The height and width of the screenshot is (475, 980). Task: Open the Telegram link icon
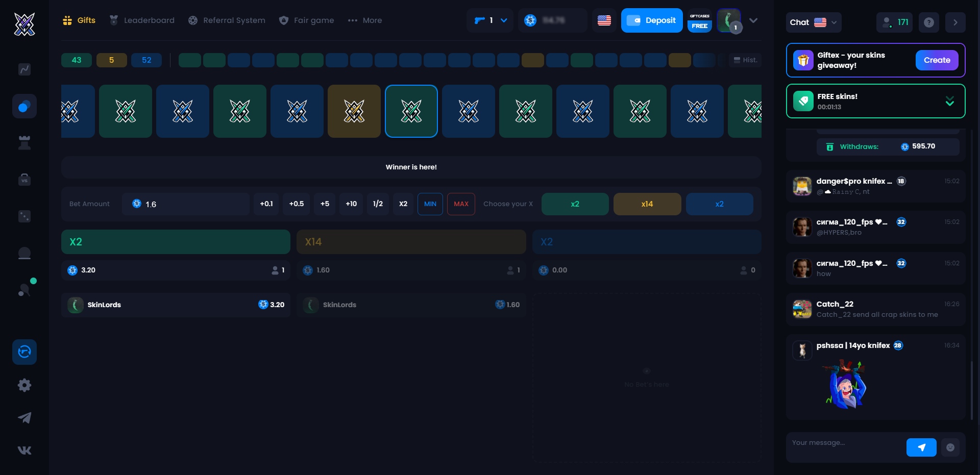24,418
